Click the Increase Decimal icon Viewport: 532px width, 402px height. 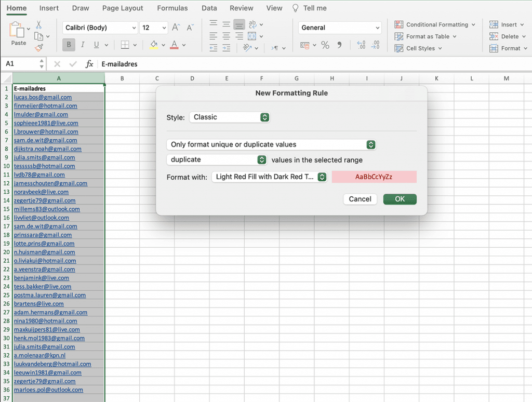pyautogui.click(x=361, y=45)
